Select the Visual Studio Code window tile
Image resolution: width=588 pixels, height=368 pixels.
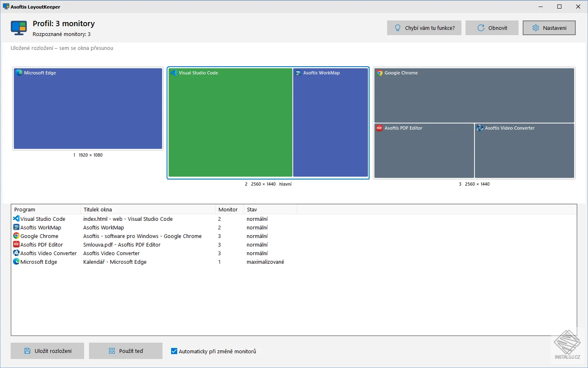230,123
